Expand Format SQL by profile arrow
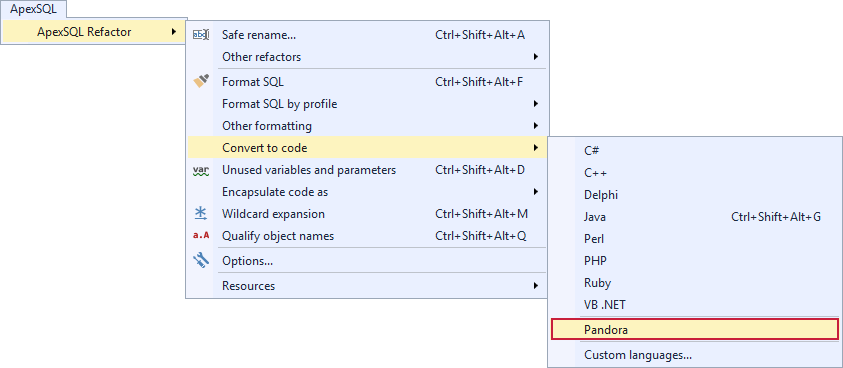The image size is (843, 368). (x=536, y=103)
